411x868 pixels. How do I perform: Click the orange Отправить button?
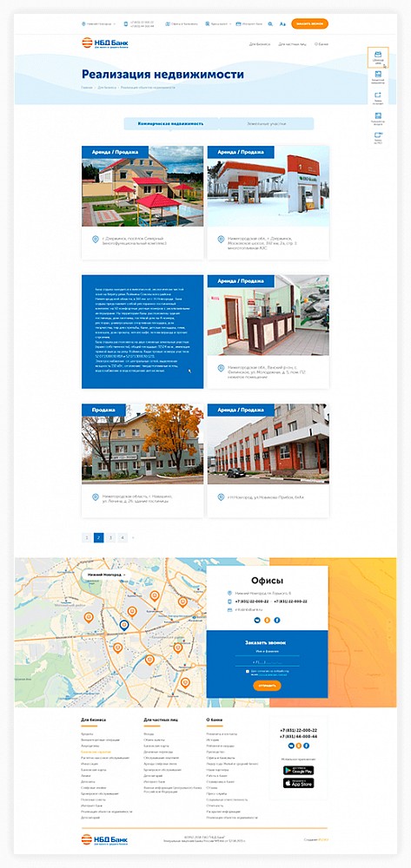pyautogui.click(x=267, y=686)
